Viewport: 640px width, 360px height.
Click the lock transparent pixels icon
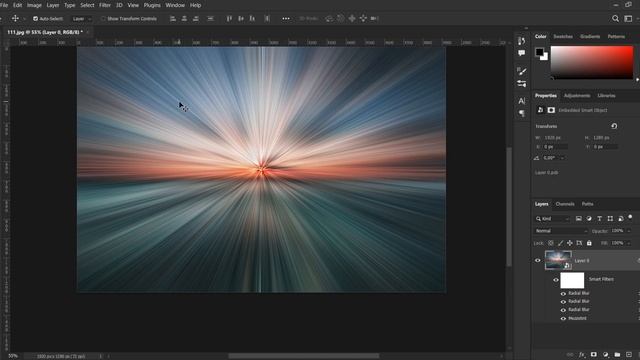click(551, 243)
